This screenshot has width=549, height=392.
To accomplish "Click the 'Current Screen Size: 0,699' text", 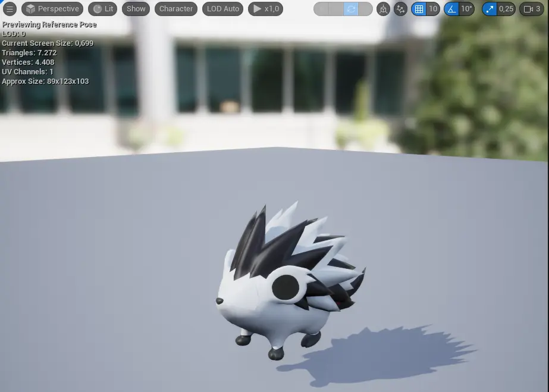I will tap(48, 43).
